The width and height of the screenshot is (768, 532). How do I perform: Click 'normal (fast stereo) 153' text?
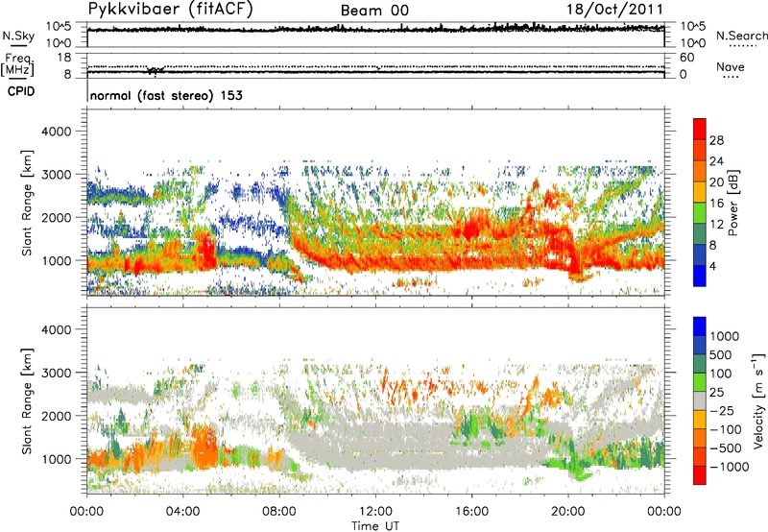(166, 95)
